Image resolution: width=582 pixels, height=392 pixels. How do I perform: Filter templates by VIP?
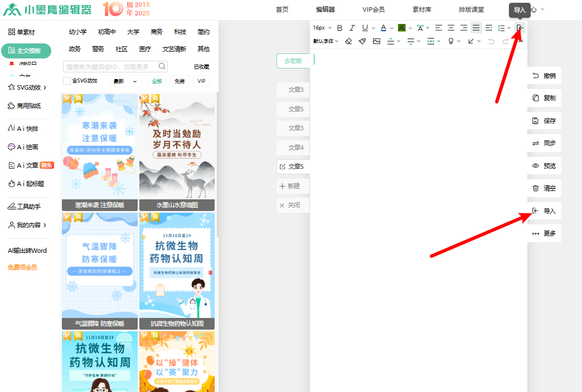tap(201, 81)
